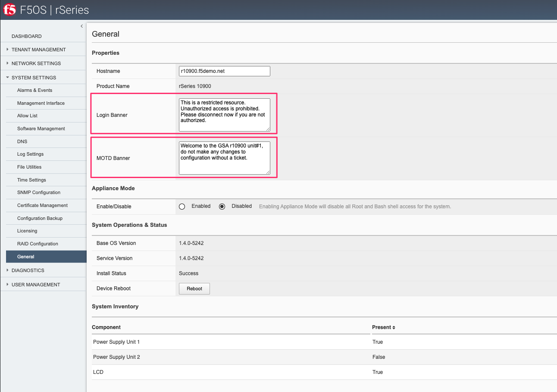Click the Reboot button
The width and height of the screenshot is (557, 392).
click(194, 289)
